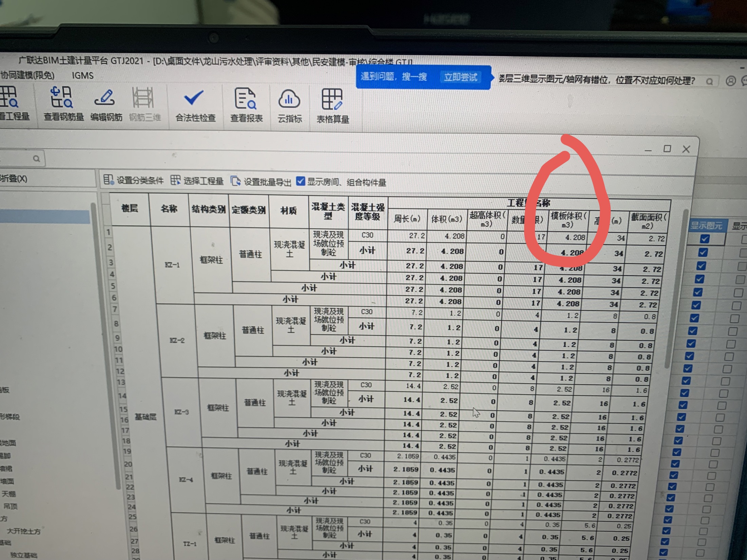Screen dimensions: 747x560
Task: Toggle 显示房间、组合构件量 checkbox
Action: tap(300, 181)
